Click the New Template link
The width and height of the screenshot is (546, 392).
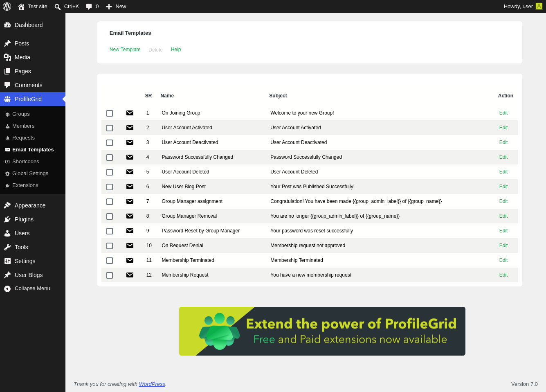(x=125, y=50)
